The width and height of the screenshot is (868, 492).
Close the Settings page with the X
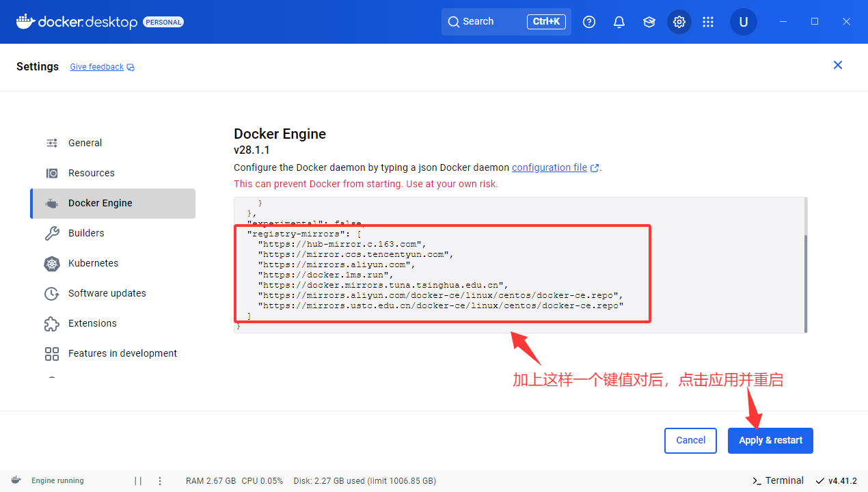(x=838, y=65)
